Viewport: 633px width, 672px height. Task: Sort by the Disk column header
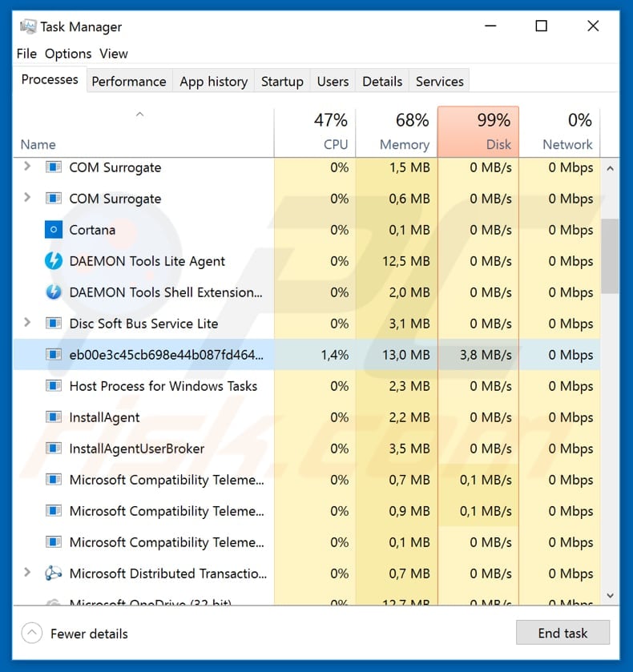[478, 132]
